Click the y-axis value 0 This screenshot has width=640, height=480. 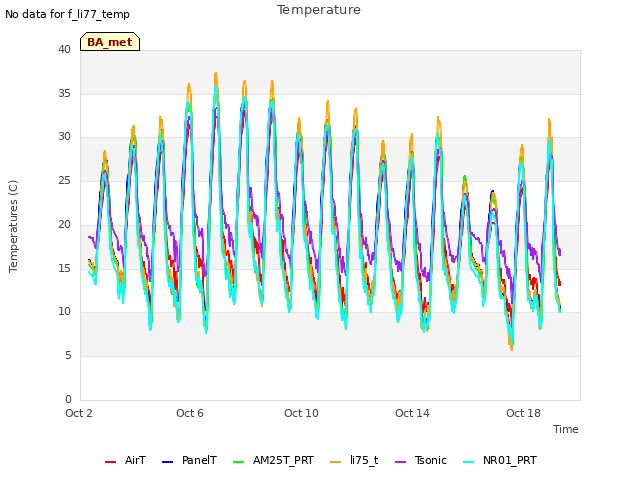click(x=68, y=399)
